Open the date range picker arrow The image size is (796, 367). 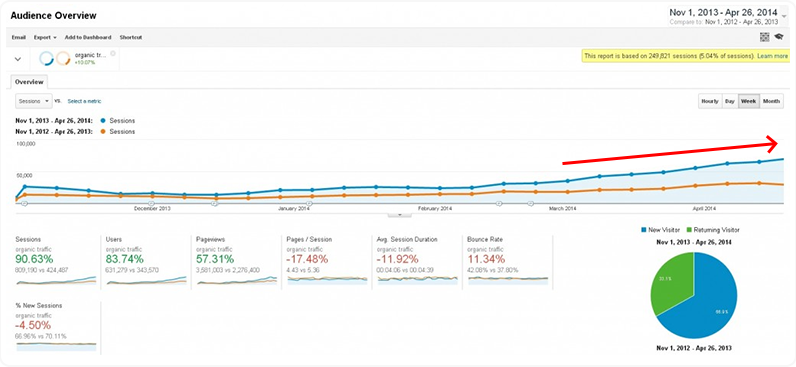tap(784, 16)
